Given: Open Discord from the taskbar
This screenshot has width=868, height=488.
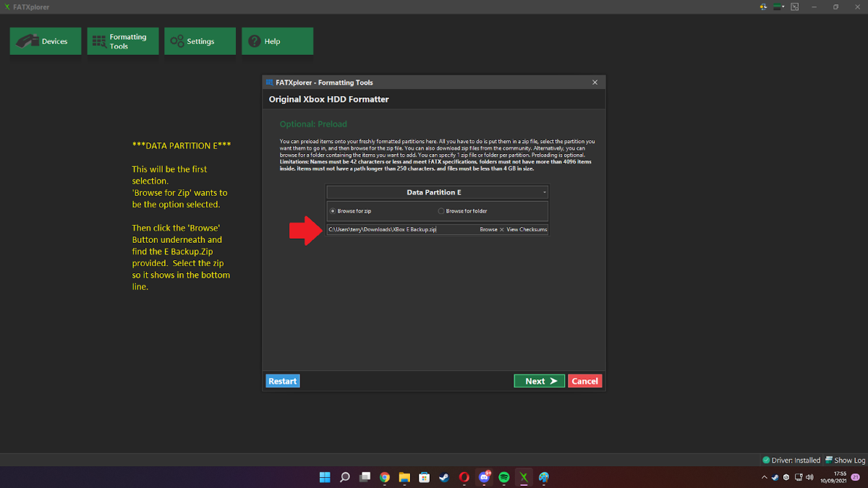Looking at the screenshot, I should click(x=484, y=477).
